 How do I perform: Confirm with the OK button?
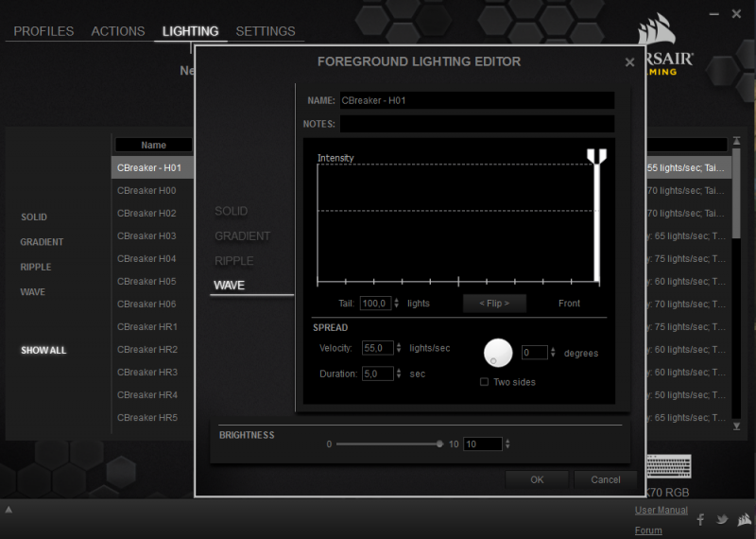[x=537, y=479]
